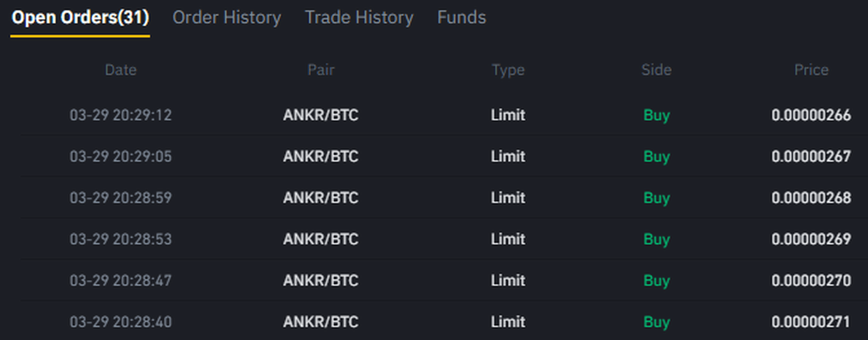Screen dimensions: 868x340
Task: Click the Type column header
Action: point(508,70)
